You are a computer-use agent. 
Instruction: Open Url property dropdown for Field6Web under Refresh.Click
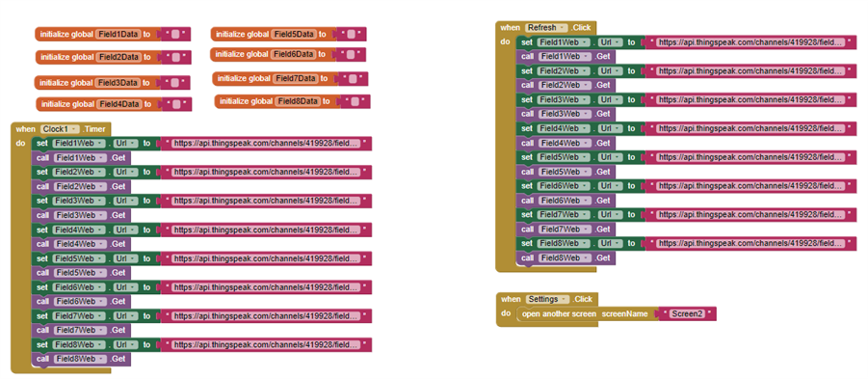tap(608, 186)
